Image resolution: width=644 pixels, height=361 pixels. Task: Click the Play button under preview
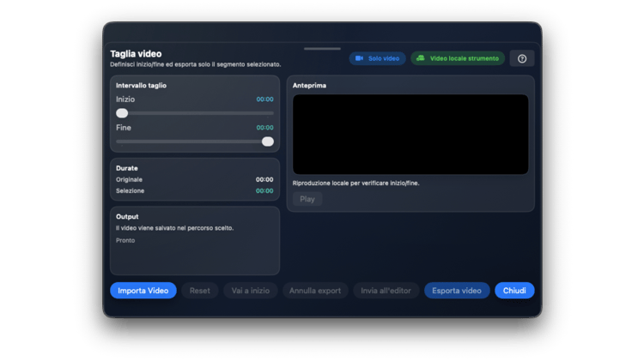tap(307, 199)
